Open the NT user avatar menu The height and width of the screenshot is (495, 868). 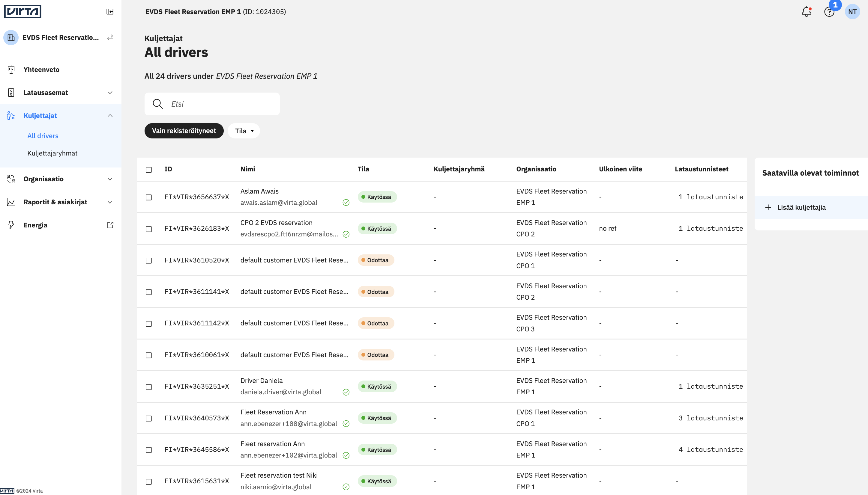[x=852, y=12]
